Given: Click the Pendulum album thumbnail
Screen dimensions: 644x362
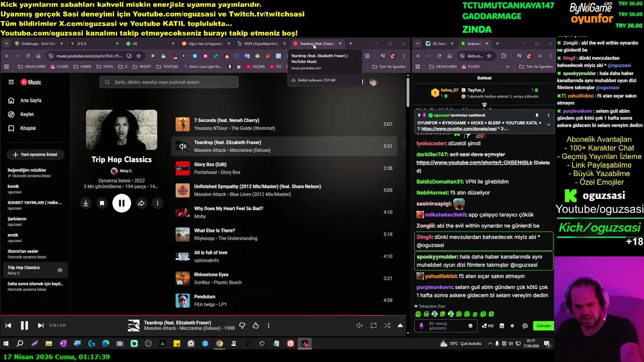Looking at the screenshot, I should coord(183,300).
